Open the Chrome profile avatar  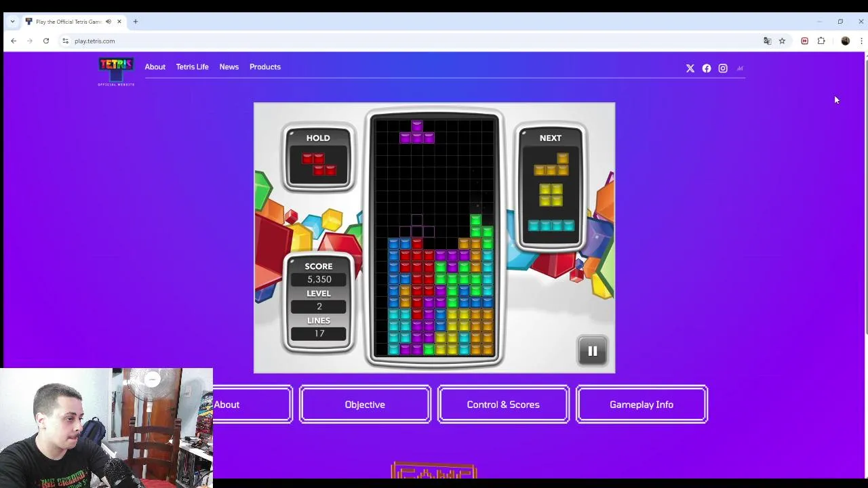click(x=845, y=41)
